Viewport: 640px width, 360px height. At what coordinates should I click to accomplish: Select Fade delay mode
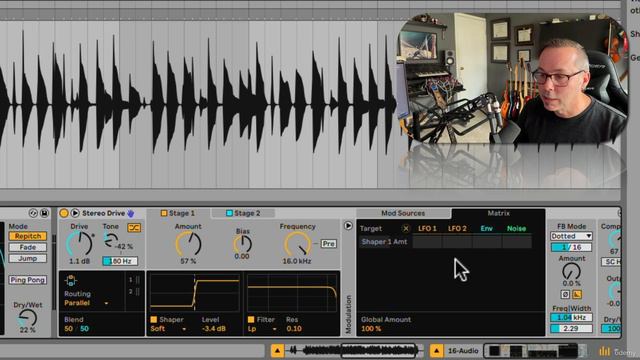[28, 247]
